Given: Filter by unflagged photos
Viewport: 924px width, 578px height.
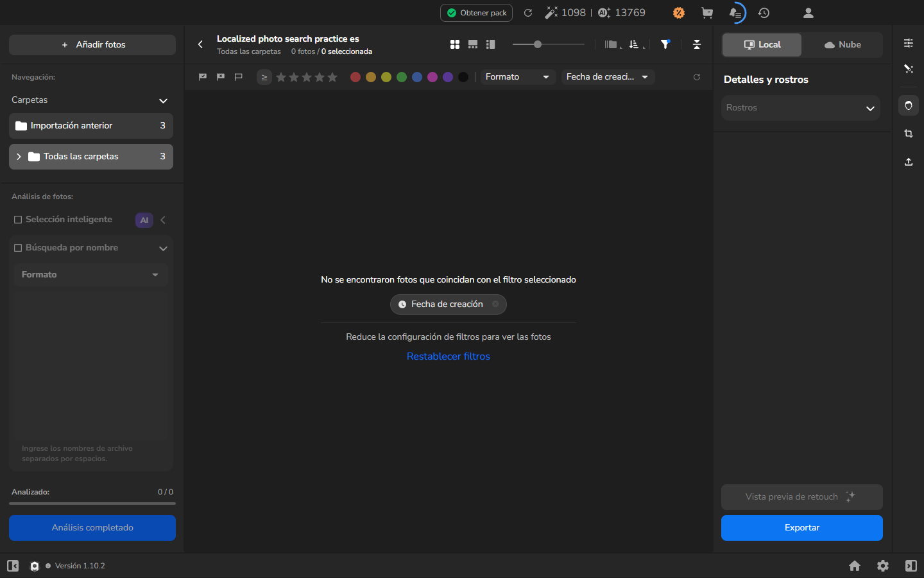Looking at the screenshot, I should click(239, 77).
